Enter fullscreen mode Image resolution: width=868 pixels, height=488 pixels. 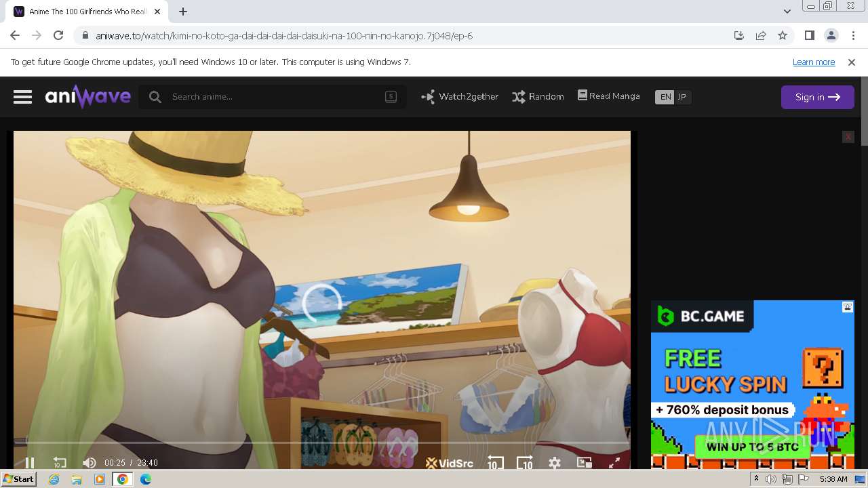coord(614,463)
